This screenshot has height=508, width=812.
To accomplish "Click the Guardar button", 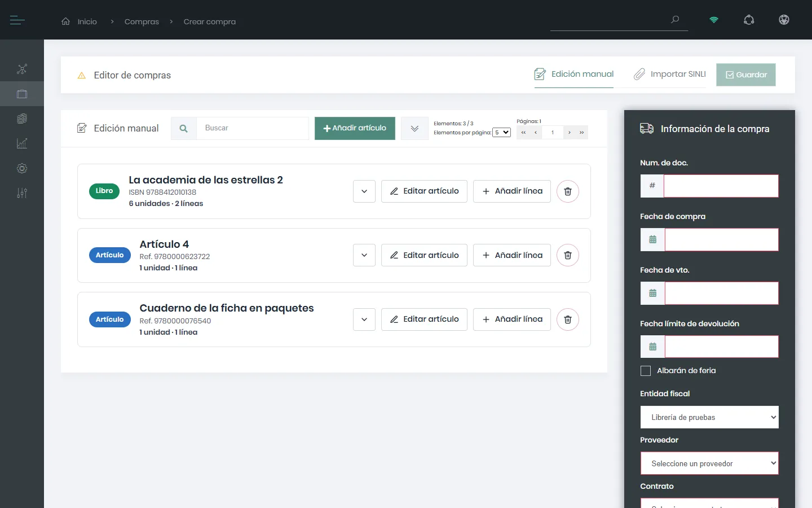I will (x=746, y=75).
